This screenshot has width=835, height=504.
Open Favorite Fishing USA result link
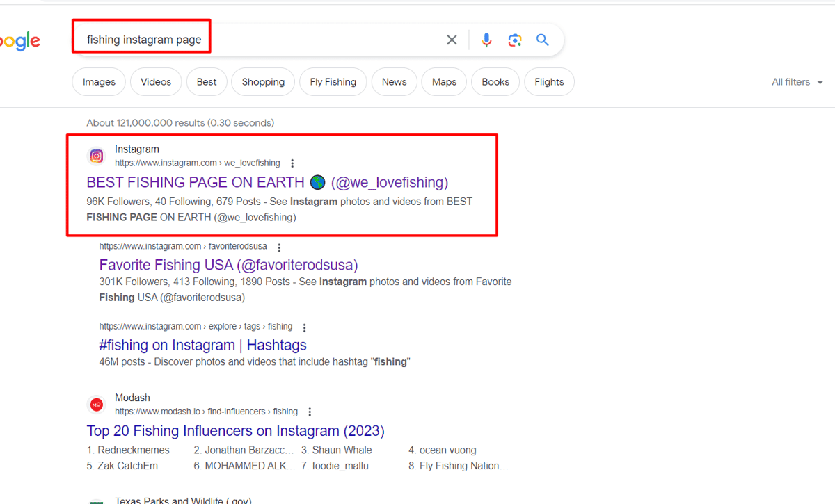click(228, 265)
